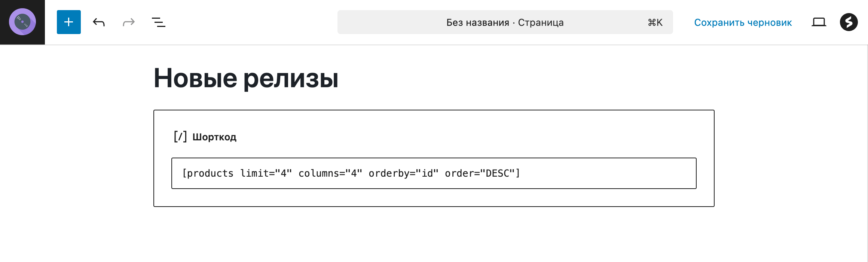Open the block inserter with the plus icon
This screenshot has width=868, height=262.
(x=68, y=22)
